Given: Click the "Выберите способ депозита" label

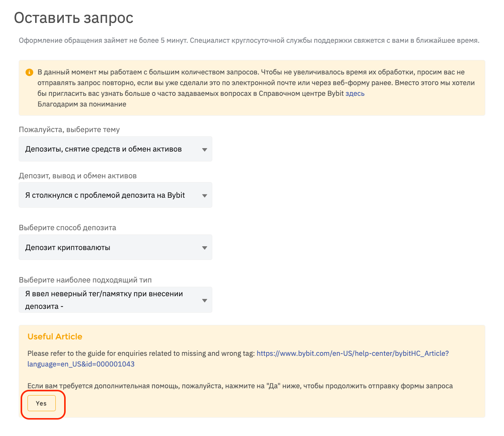Looking at the screenshot, I should (x=68, y=228).
